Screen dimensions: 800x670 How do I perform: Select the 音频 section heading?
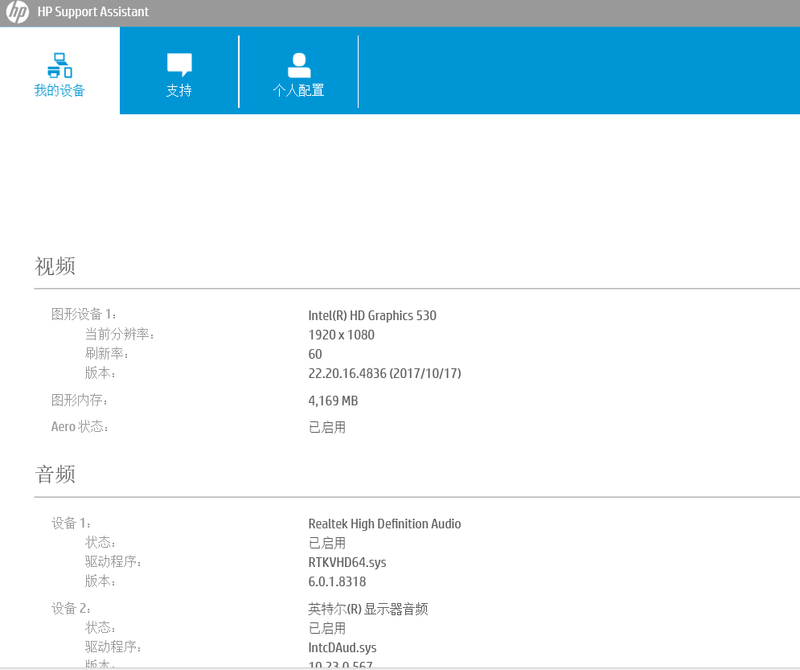pyautogui.click(x=55, y=474)
